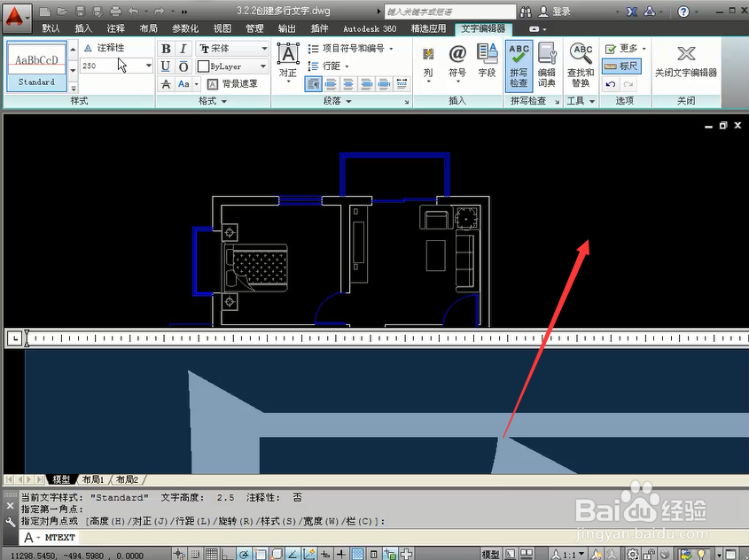Insert a Symbol (符号)

(x=457, y=63)
